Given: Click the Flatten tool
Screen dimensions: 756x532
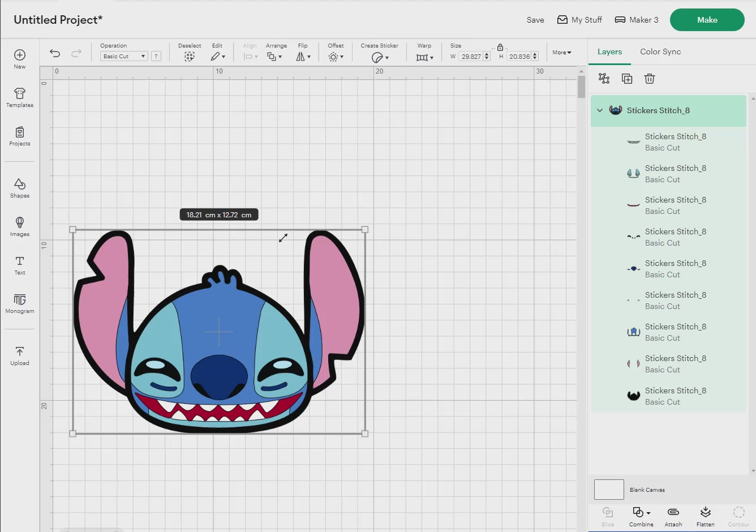Looking at the screenshot, I should [705, 516].
